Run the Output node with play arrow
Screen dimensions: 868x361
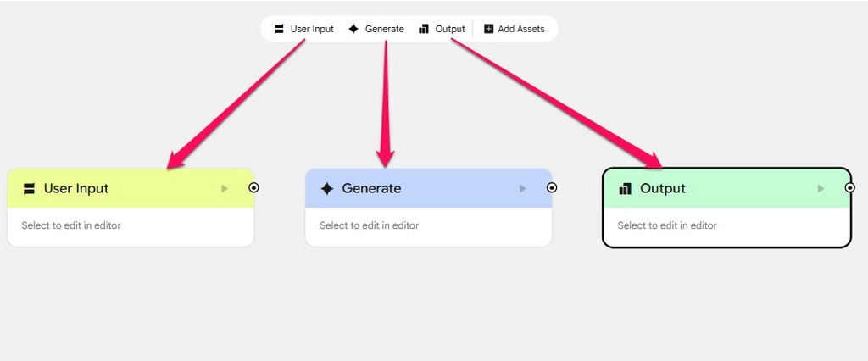click(x=821, y=188)
